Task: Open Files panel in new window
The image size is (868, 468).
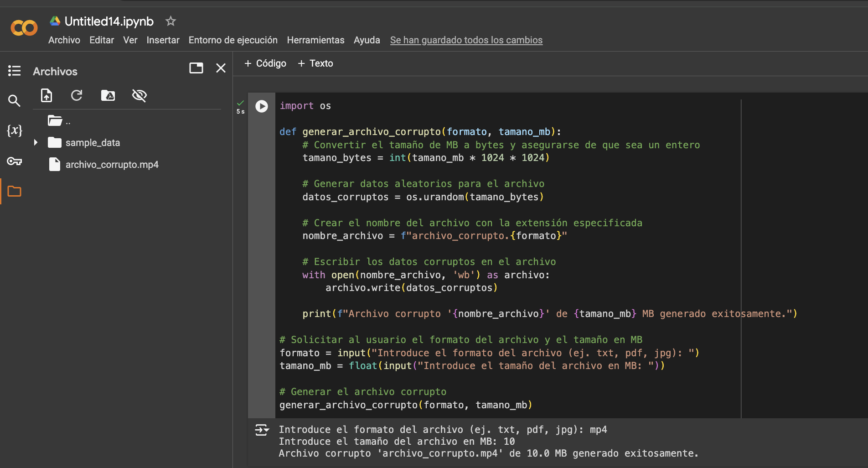Action: [x=196, y=68]
